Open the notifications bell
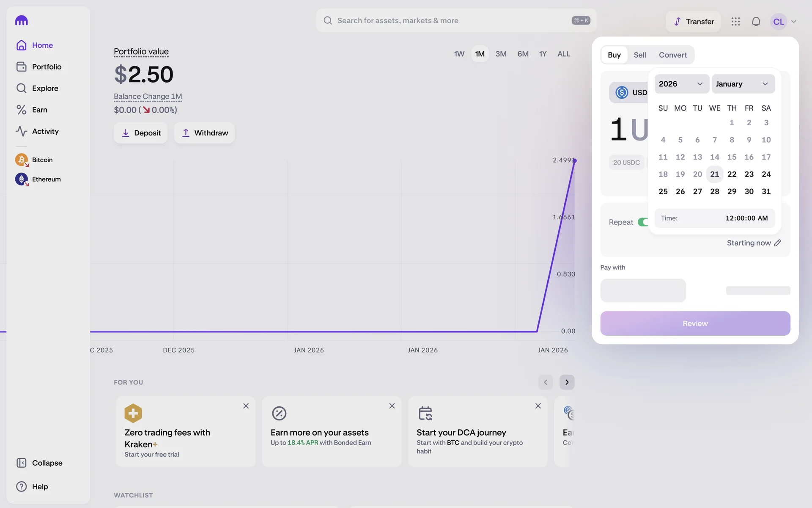Viewport: 812px width, 508px height. click(756, 22)
